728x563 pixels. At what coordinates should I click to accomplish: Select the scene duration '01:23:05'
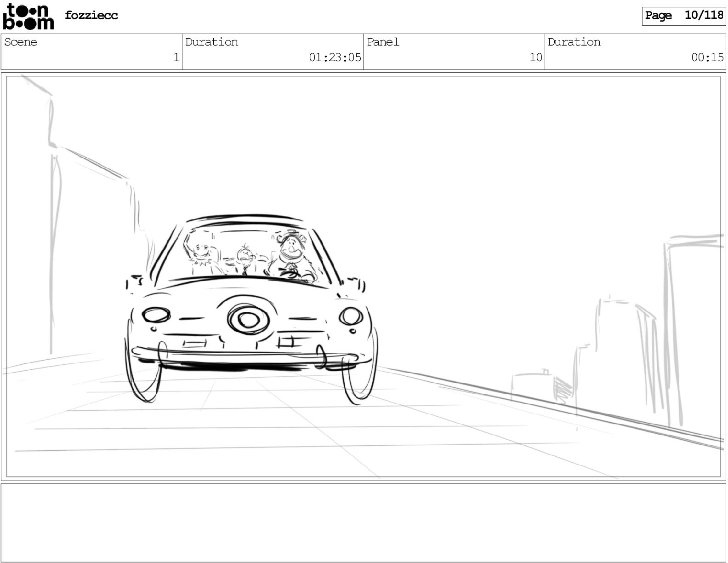coord(335,57)
